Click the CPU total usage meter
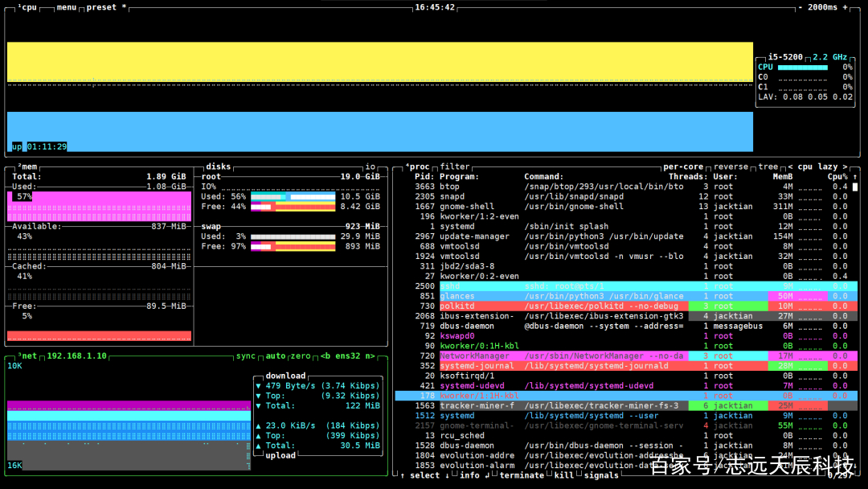 click(x=803, y=67)
